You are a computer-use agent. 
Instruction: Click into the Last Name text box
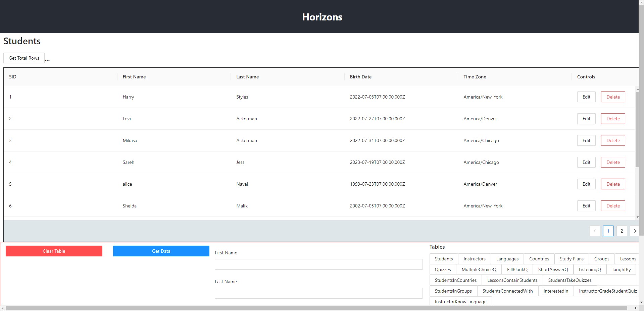pyautogui.click(x=318, y=293)
